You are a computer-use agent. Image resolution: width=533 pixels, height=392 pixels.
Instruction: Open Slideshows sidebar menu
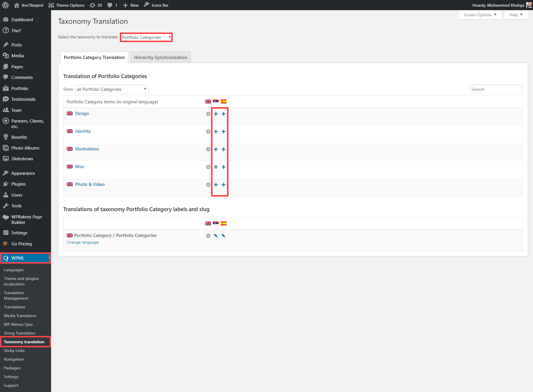pos(26,159)
